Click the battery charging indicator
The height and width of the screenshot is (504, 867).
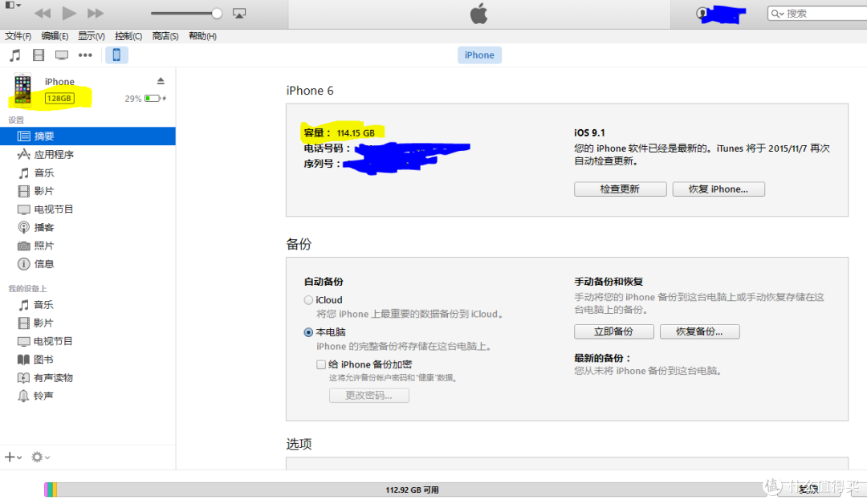point(156,99)
